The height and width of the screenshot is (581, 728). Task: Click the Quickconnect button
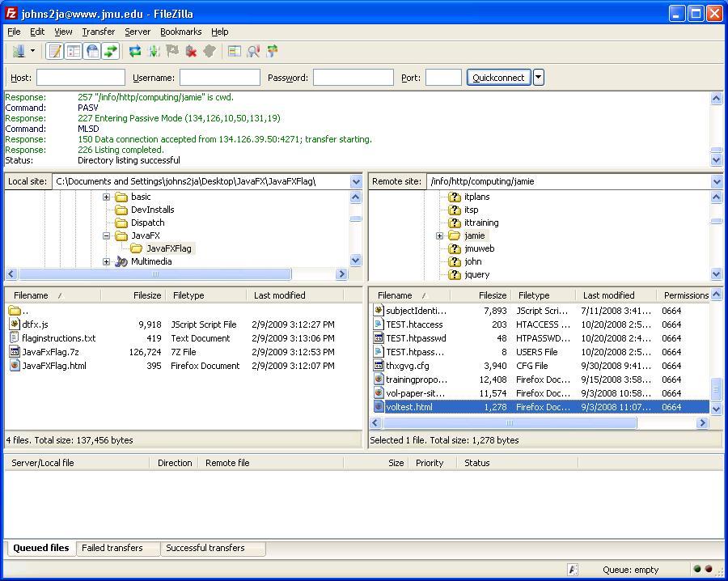[x=498, y=78]
